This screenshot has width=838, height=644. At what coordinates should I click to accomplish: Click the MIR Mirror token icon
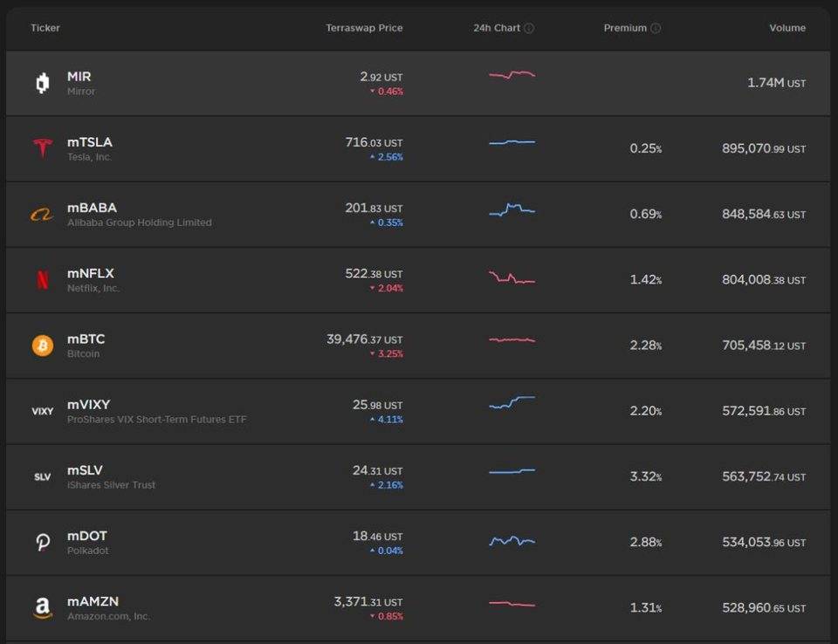pyautogui.click(x=42, y=83)
